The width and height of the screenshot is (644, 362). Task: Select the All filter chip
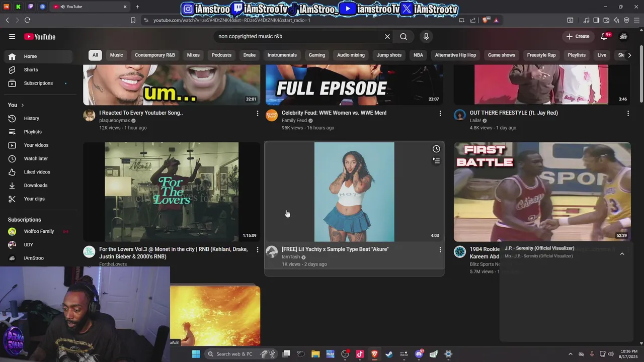pyautogui.click(x=95, y=55)
